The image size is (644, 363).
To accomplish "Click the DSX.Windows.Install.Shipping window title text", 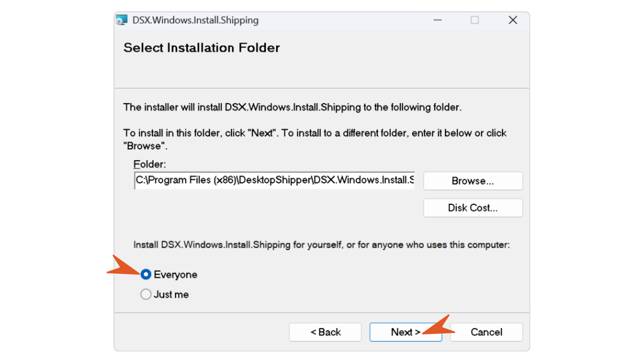I will tap(196, 20).
